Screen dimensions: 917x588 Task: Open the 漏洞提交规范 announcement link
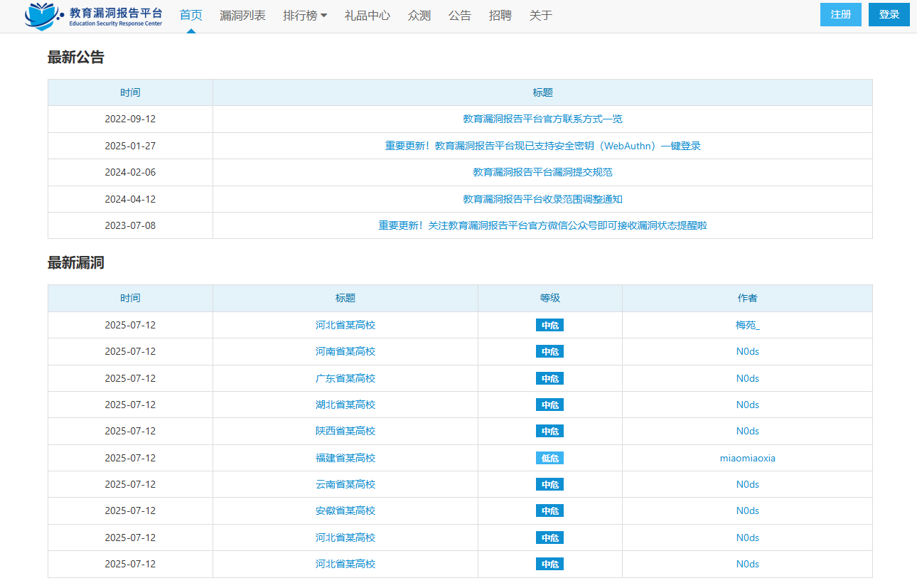tap(542, 172)
